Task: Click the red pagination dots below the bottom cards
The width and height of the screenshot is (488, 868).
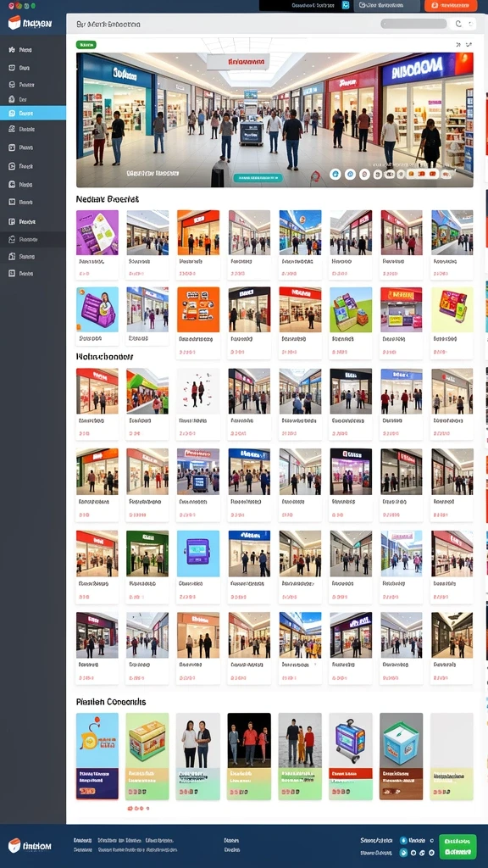Action: click(138, 808)
